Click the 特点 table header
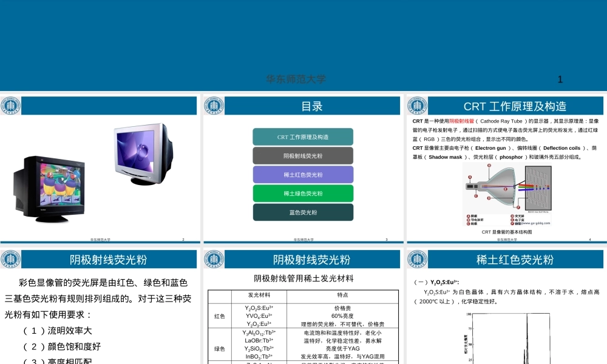Image resolution: width=607 pixels, height=364 pixels. point(342,295)
